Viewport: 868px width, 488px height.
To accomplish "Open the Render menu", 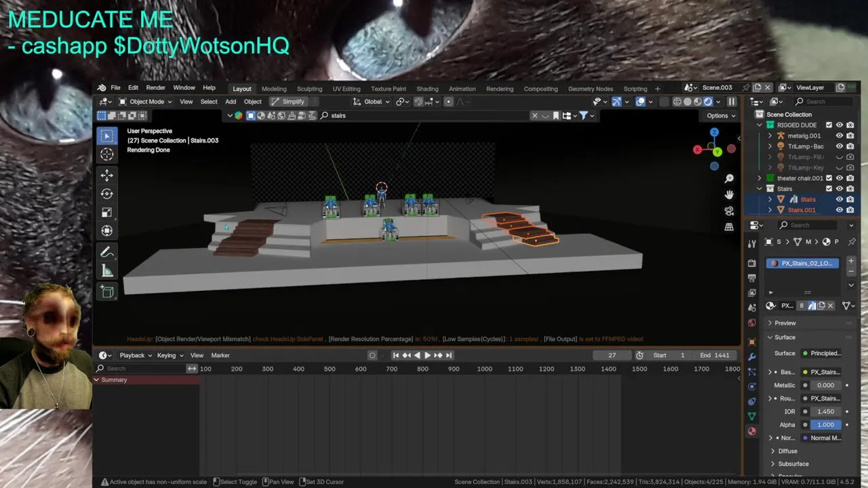I will tap(155, 88).
